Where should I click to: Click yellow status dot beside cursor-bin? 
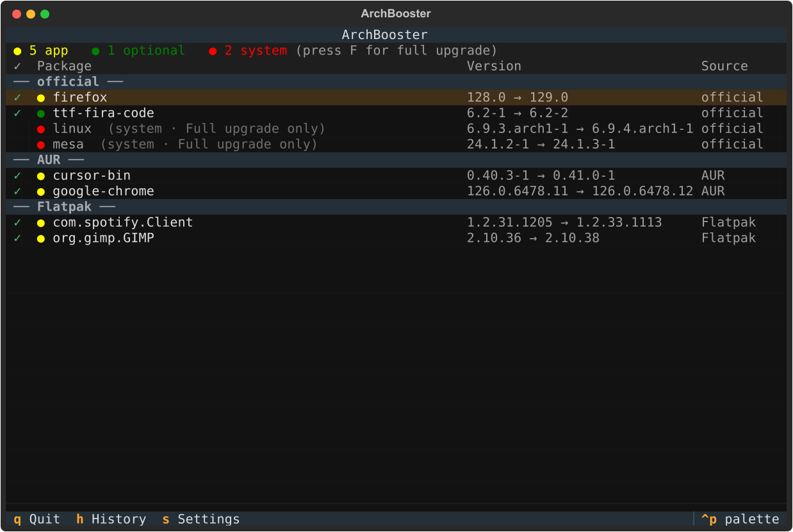click(41, 176)
